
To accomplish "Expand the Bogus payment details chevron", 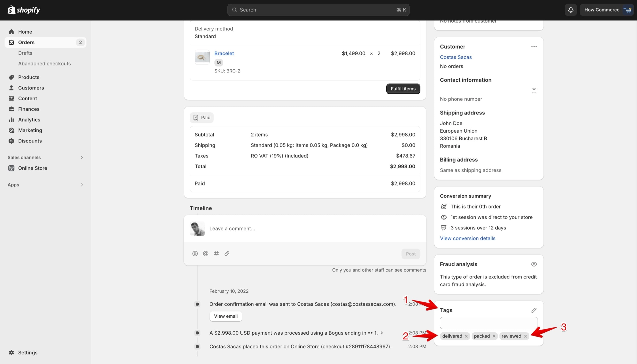I will [382, 333].
